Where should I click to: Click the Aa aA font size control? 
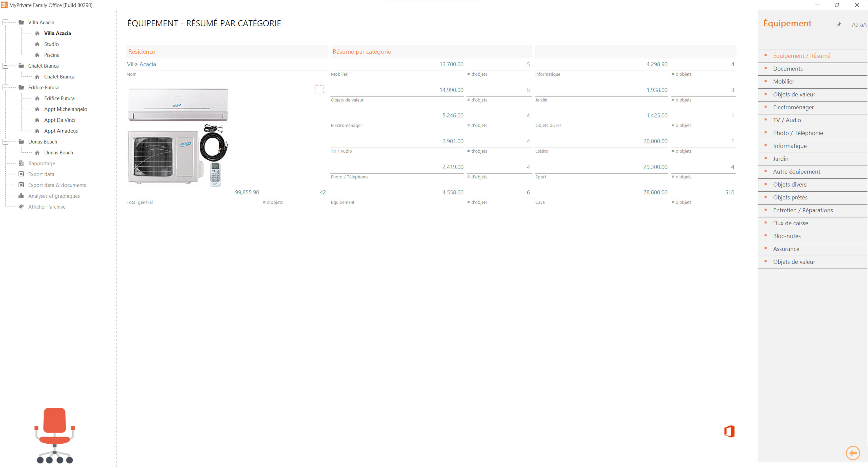(x=859, y=25)
